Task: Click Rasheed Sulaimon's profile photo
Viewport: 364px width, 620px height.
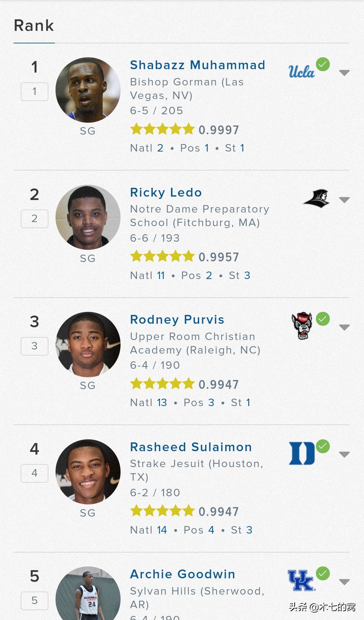Action: click(88, 472)
